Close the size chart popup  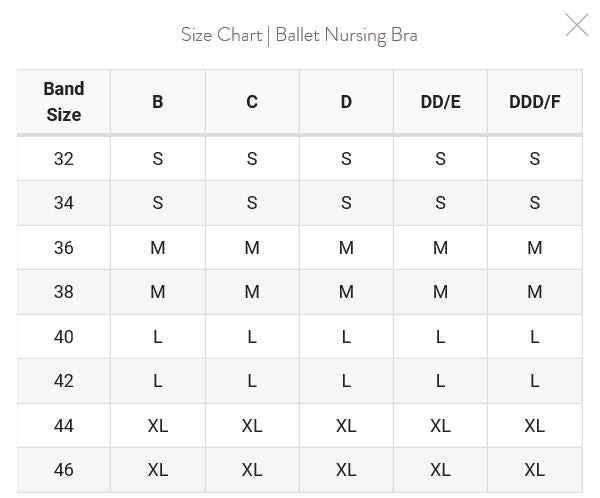pos(577,25)
